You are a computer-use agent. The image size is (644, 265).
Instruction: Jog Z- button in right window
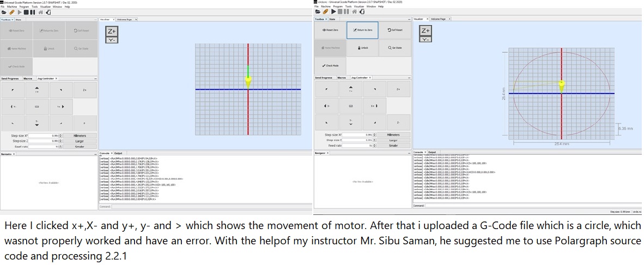pyautogui.click(x=398, y=122)
